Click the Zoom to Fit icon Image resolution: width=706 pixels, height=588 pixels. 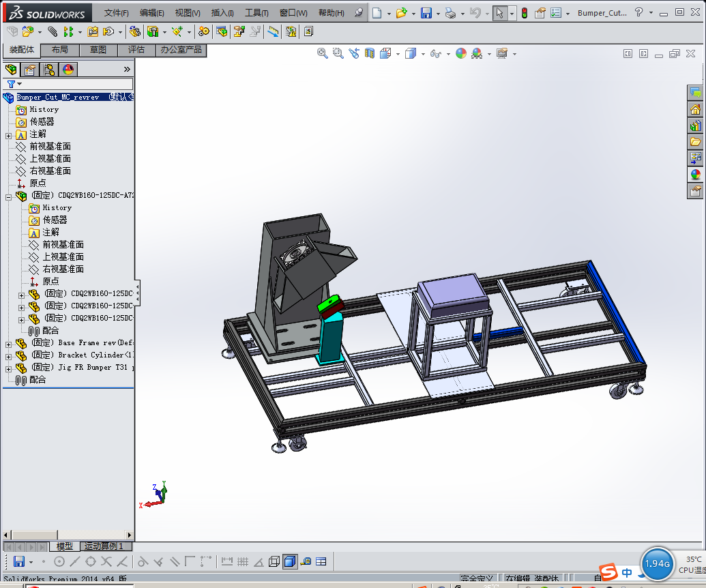[323, 54]
